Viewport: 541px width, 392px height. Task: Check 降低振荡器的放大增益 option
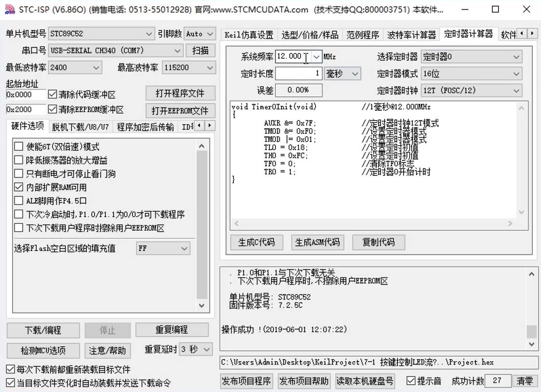coord(19,160)
